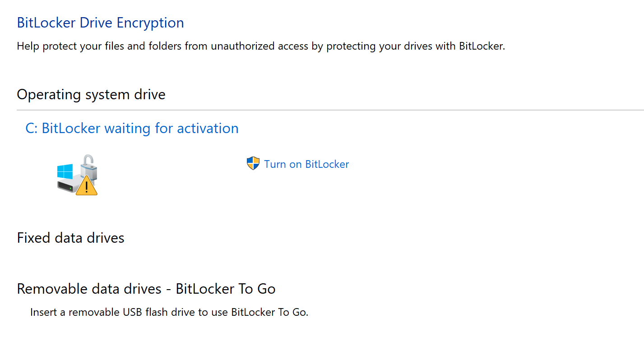Open BitLocker Drive Encryption heading link
The width and height of the screenshot is (644, 346).
(100, 23)
